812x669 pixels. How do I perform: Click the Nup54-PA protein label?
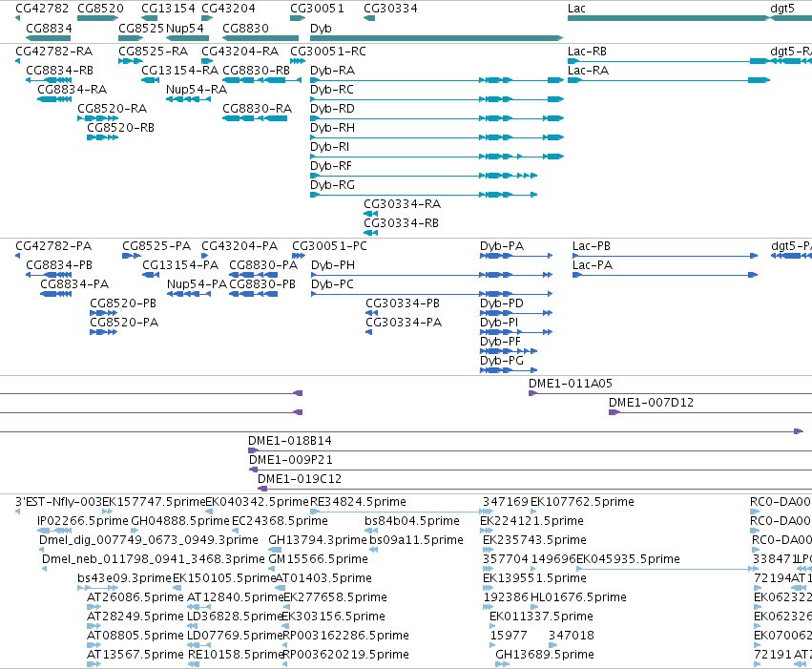(197, 284)
